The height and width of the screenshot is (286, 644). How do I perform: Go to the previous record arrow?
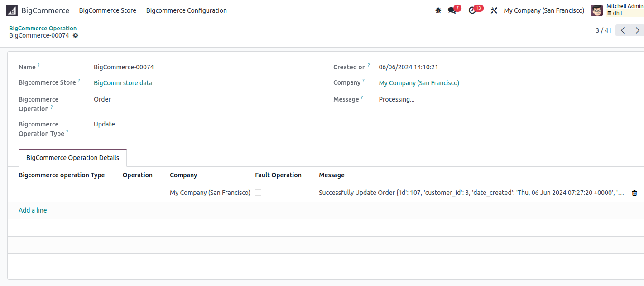(x=623, y=30)
